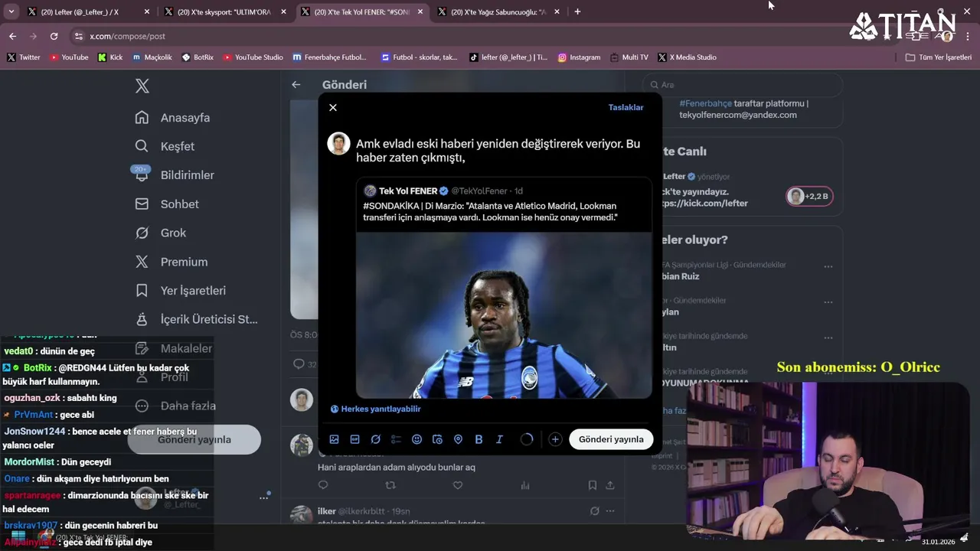Viewport: 980px width, 551px height.
Task: Add a GIF to the post
Action: coord(354,439)
